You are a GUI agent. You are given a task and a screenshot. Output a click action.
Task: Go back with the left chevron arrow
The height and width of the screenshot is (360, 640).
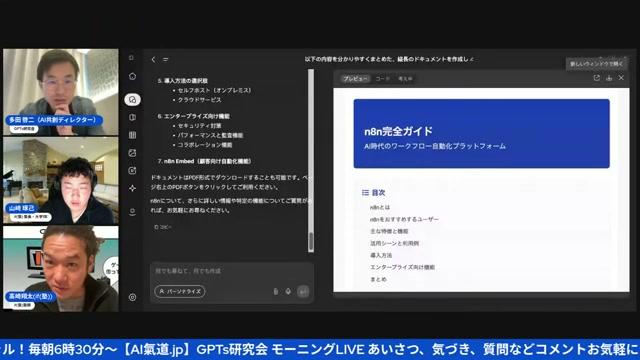pos(153,60)
